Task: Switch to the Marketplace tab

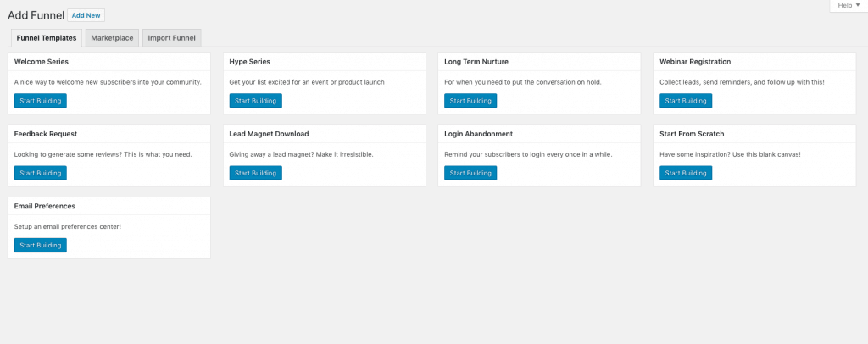Action: (x=112, y=37)
